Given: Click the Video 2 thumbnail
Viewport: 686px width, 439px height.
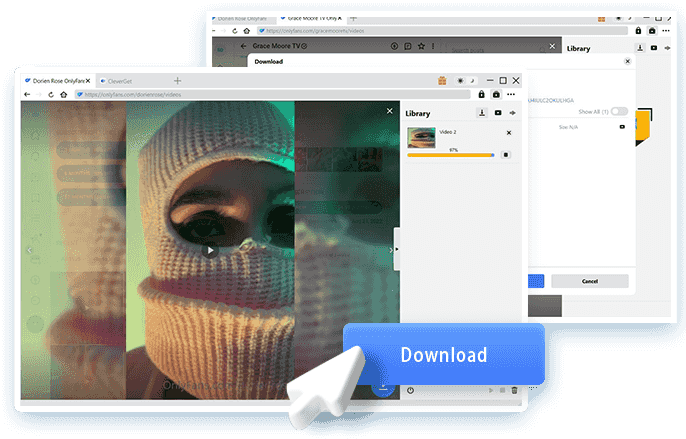Looking at the screenshot, I should coord(421,138).
